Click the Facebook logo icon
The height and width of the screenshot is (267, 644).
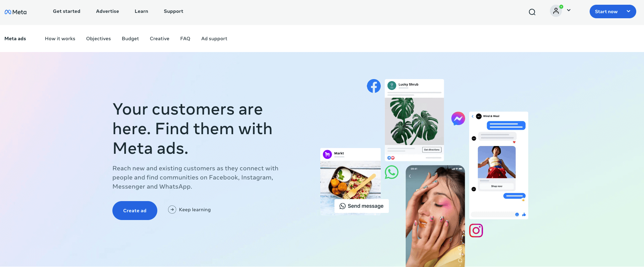(x=374, y=86)
